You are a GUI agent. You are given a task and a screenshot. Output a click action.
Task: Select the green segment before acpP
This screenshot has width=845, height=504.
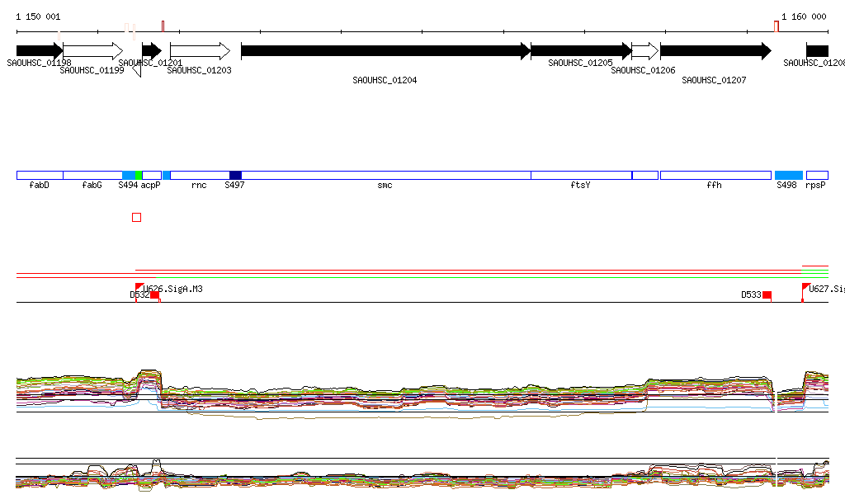point(139,175)
